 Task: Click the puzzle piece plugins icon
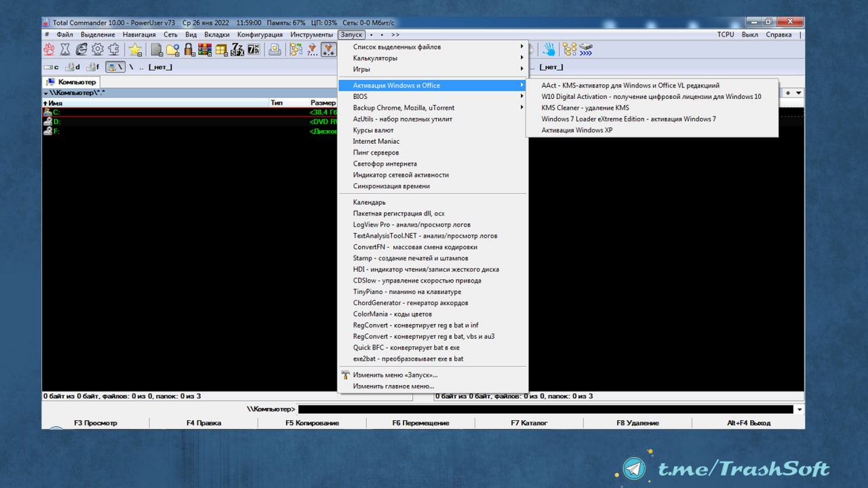[x=114, y=49]
